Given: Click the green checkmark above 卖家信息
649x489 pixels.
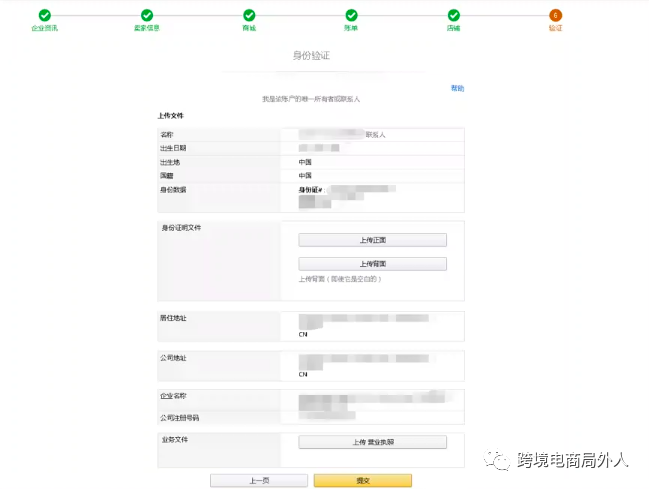Looking at the screenshot, I should coord(147,15).
